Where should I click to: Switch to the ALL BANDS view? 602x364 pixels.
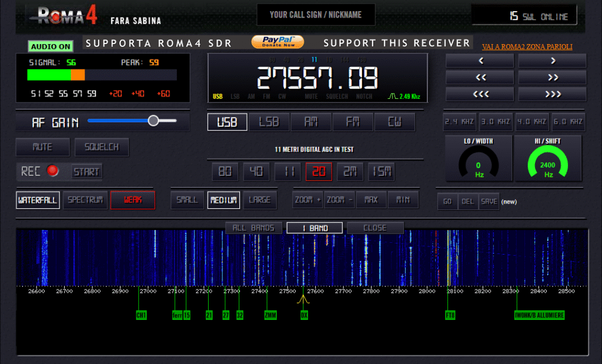[254, 228]
